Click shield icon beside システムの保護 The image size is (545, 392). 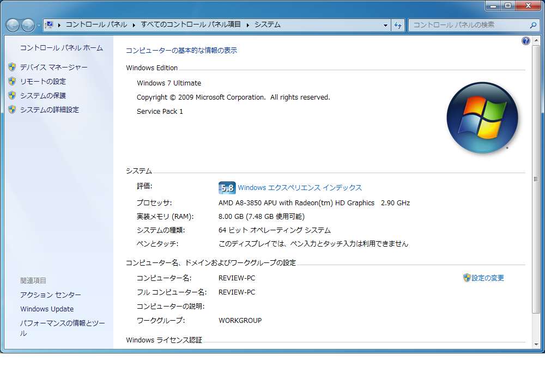click(x=12, y=95)
